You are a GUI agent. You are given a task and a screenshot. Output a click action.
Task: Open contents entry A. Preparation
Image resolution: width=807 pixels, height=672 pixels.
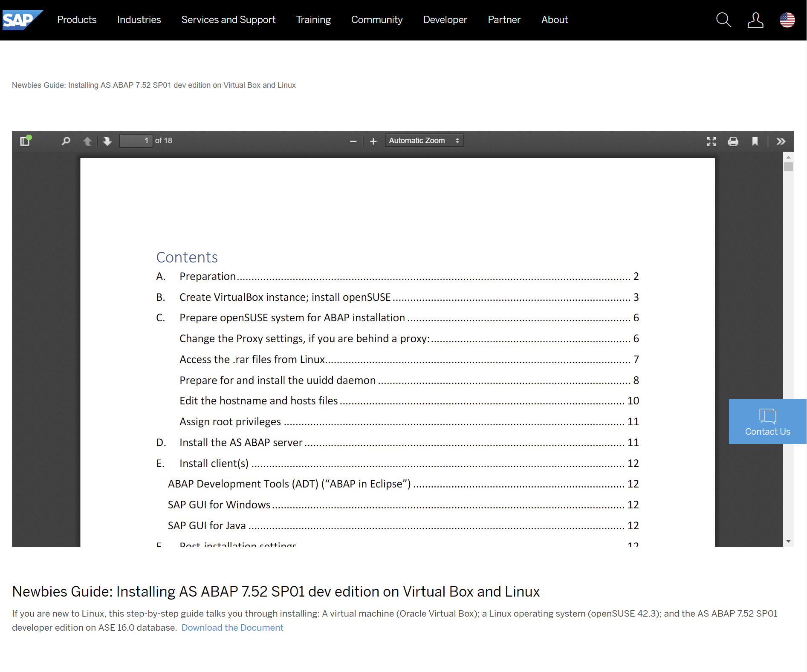(x=397, y=277)
